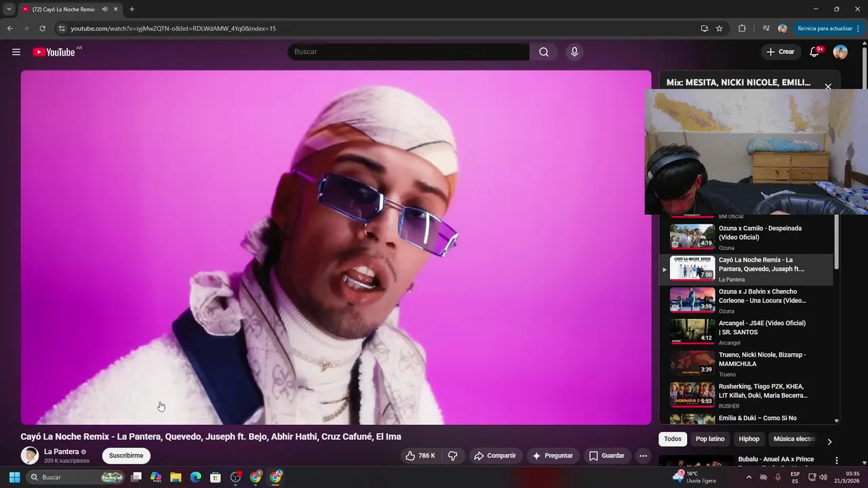Open the YouTube hamburger guide menu
The width and height of the screenshot is (868, 488).
click(x=16, y=52)
